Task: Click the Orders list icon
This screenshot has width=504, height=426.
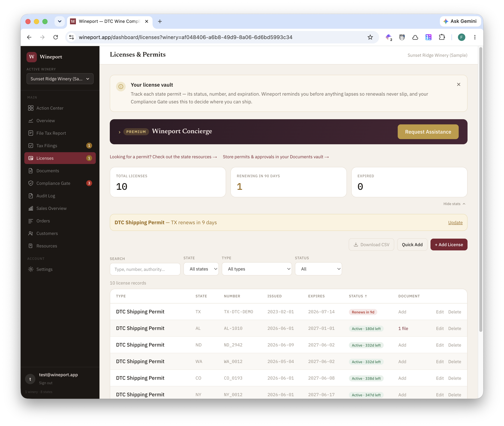Action: pyautogui.click(x=31, y=221)
